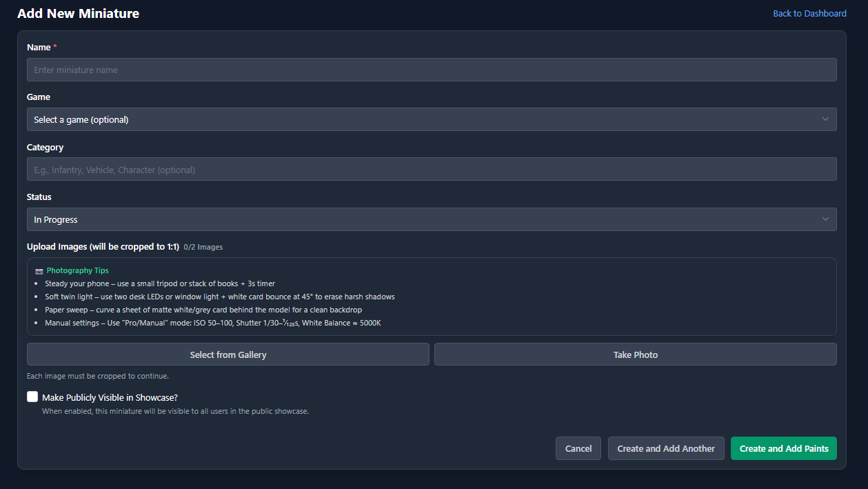
Task: Expand the Status dropdown showing In Progress
Action: pyautogui.click(x=432, y=219)
